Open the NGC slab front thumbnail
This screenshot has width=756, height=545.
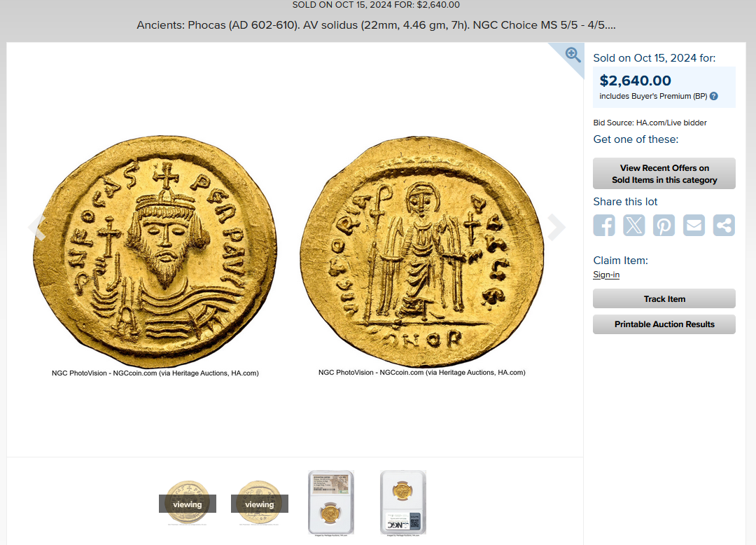pos(330,503)
